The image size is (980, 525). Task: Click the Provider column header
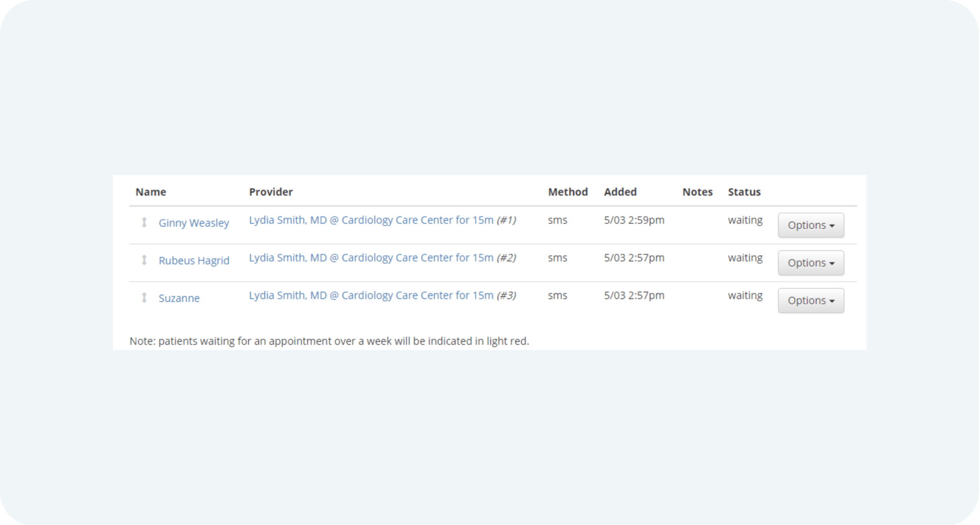pos(271,192)
